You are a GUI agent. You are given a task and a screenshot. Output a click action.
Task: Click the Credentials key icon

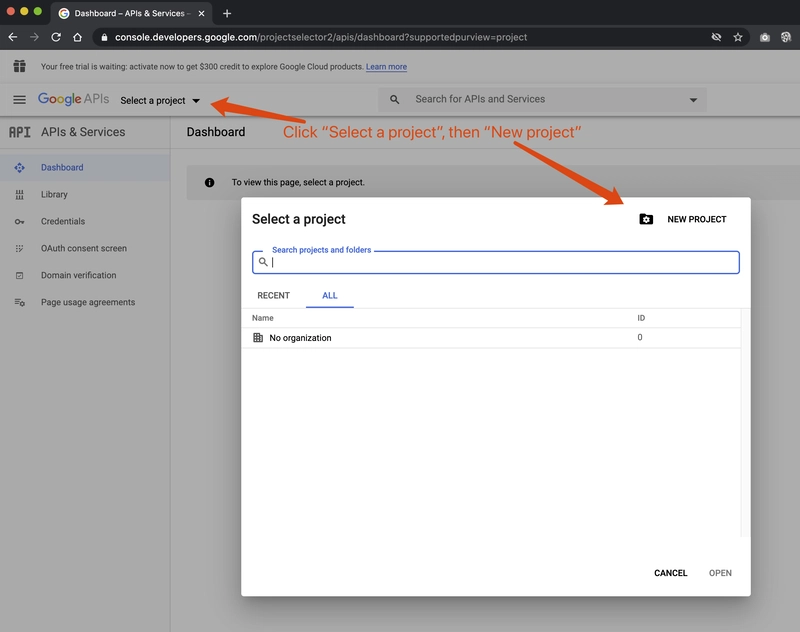coord(19,222)
